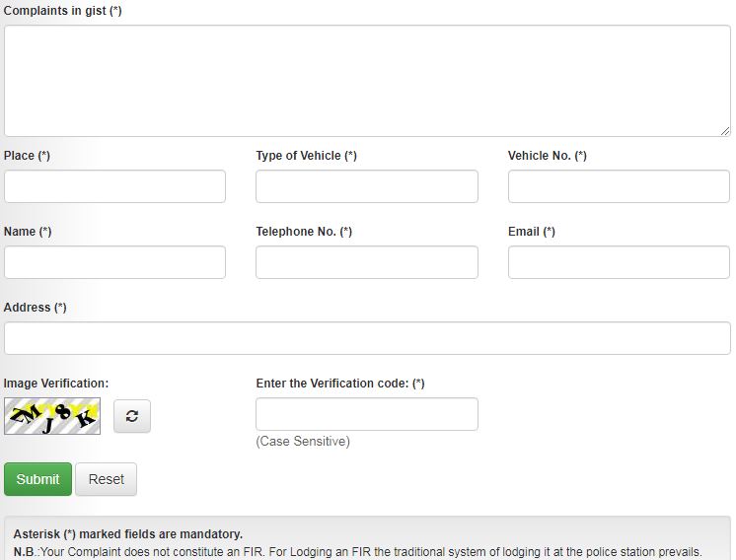Focus the Complaints in gist text area
This screenshot has height=560, width=736.
pos(367,81)
